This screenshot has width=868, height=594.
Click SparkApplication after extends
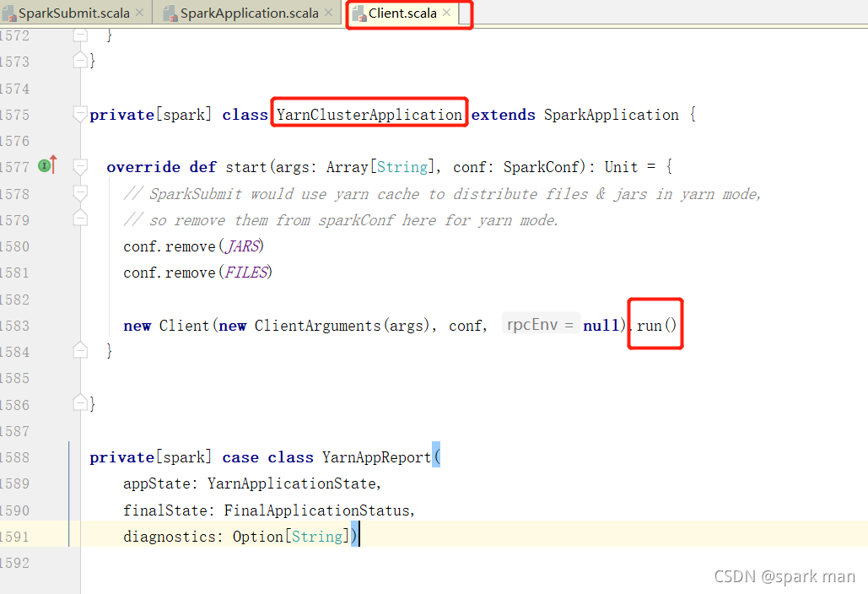[611, 115]
